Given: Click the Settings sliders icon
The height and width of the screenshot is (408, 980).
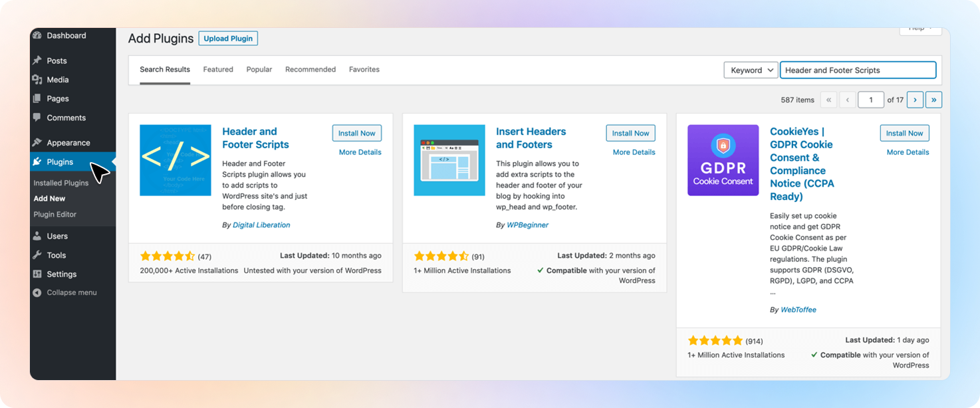Looking at the screenshot, I should (37, 274).
